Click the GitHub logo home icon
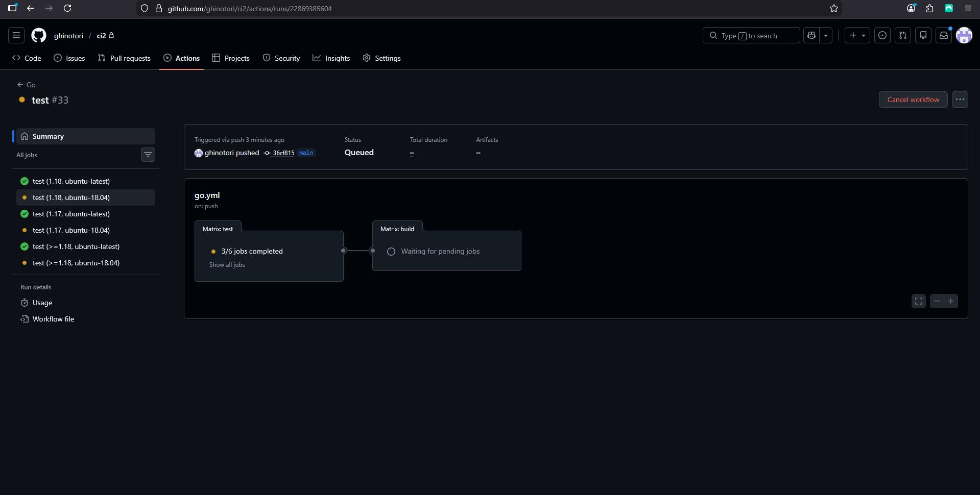This screenshot has height=495, width=980. coord(39,36)
